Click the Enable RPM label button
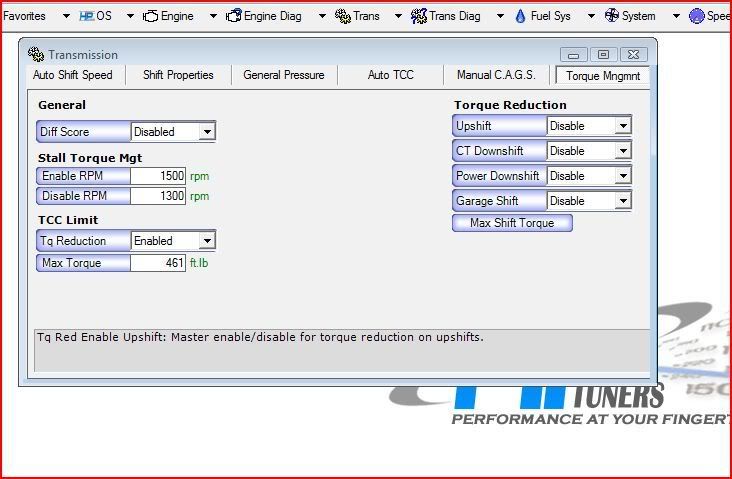 (84, 176)
